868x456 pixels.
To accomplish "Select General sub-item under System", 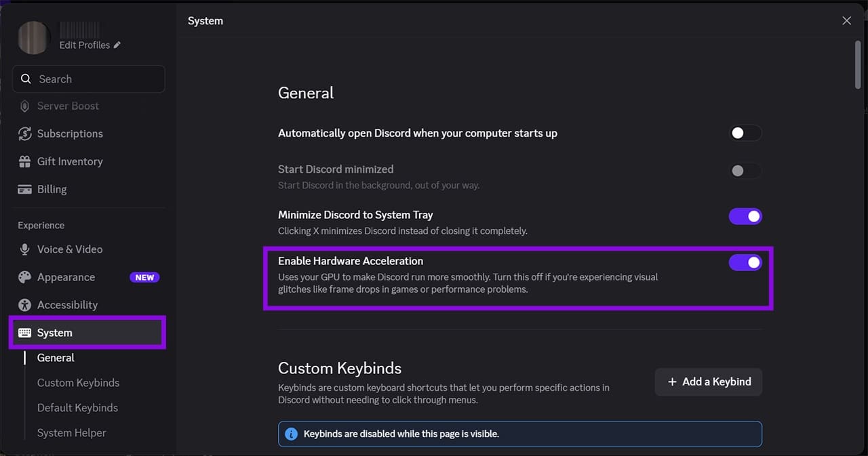I will coord(56,358).
